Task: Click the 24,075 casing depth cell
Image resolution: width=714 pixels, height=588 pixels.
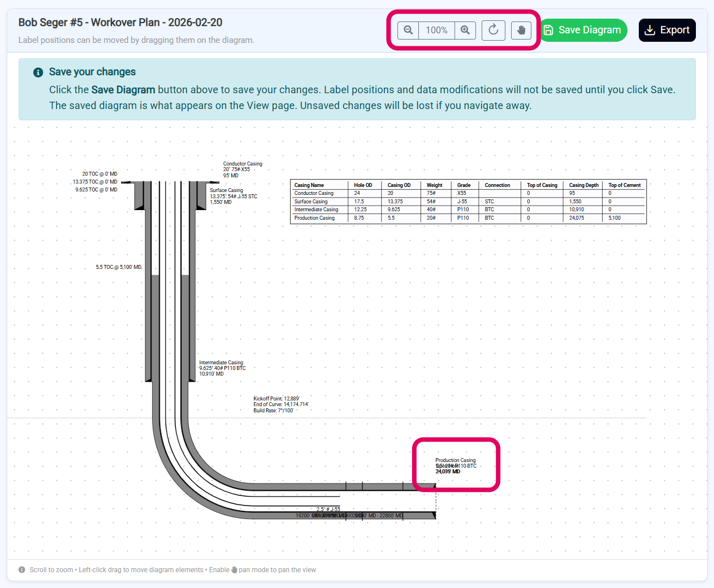Action: [x=577, y=218]
